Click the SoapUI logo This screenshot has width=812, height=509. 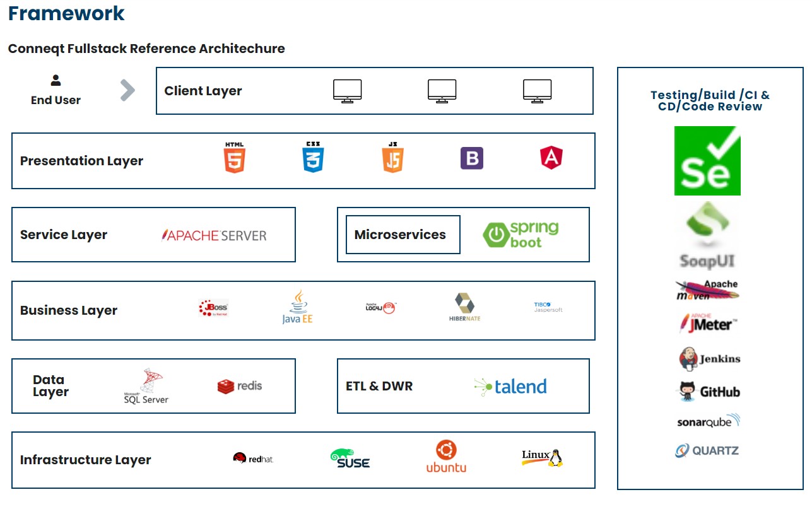point(707,236)
